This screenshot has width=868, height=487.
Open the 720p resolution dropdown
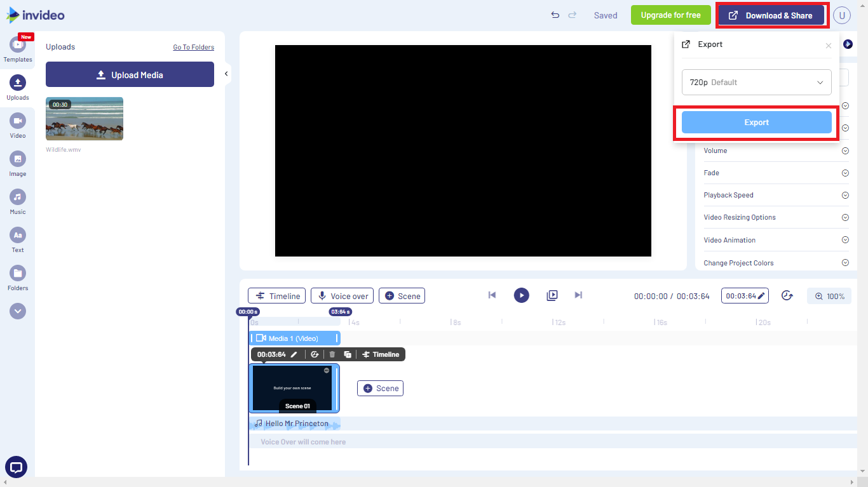coord(756,82)
